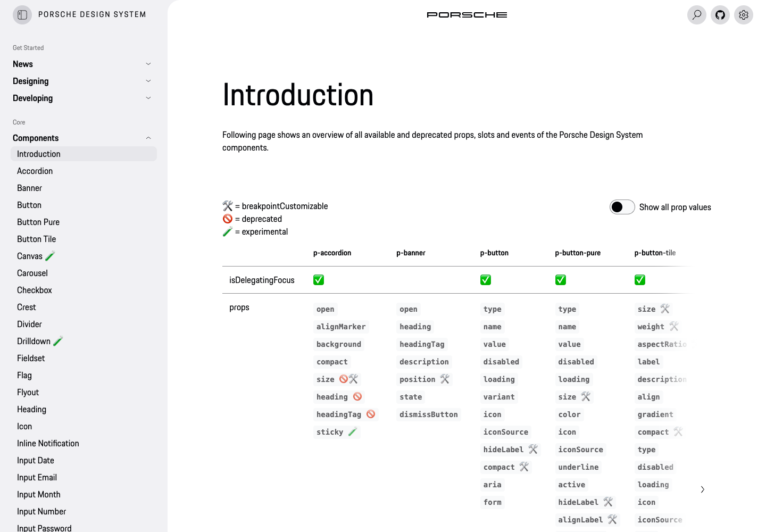The width and height of the screenshot is (766, 532).
Task: Open the GitHub repository icon
Action: [720, 15]
